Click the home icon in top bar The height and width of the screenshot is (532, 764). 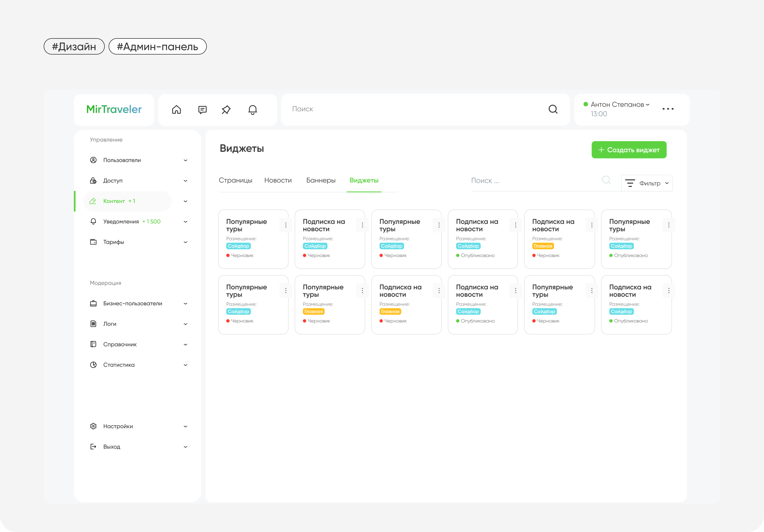click(x=176, y=109)
